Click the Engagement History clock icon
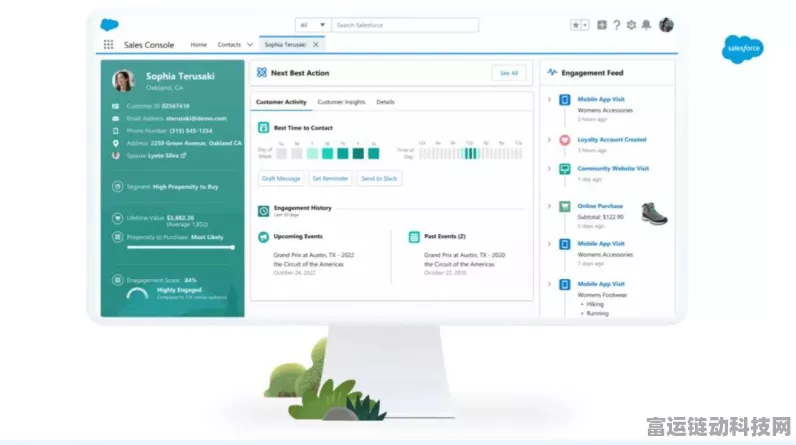The image size is (796, 445). [x=263, y=211]
